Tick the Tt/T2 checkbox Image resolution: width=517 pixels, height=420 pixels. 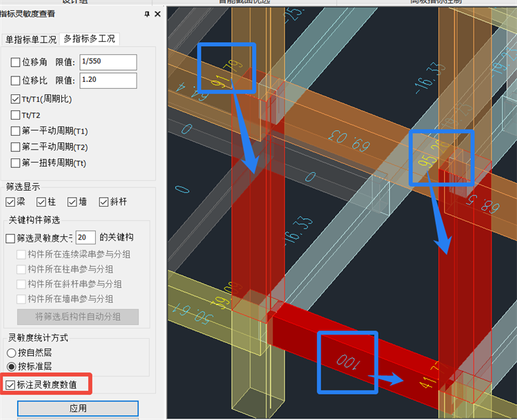coord(16,115)
